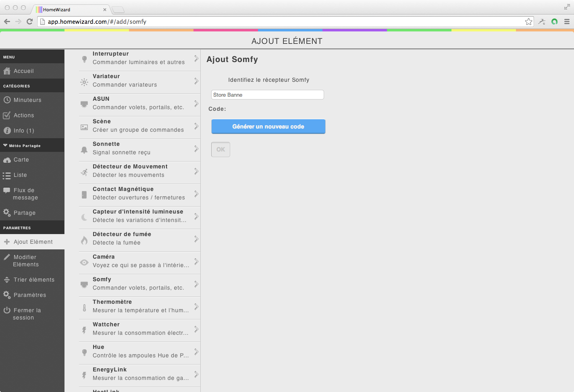Image resolution: width=574 pixels, height=392 pixels.
Task: Click the Modifier Eléments pencil icon
Action: coord(7,257)
